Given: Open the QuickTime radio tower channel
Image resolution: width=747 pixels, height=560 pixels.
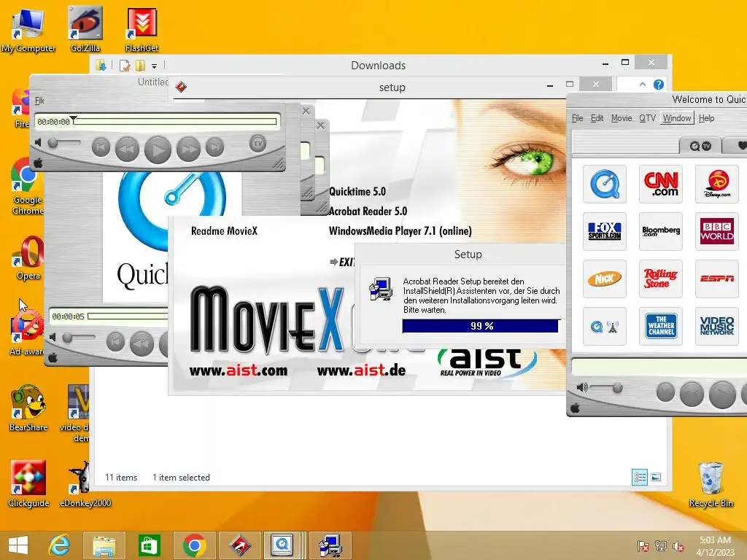Looking at the screenshot, I should click(605, 326).
